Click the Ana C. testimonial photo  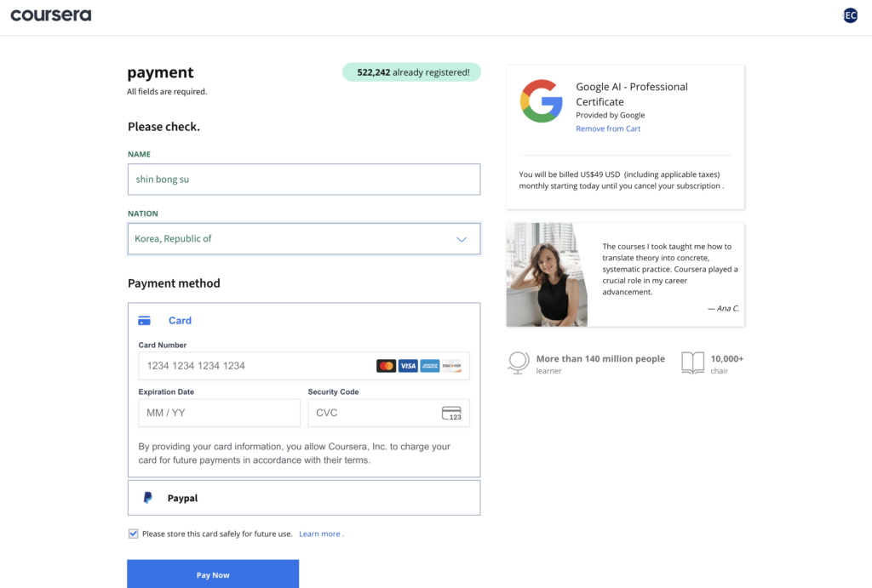[x=547, y=275]
